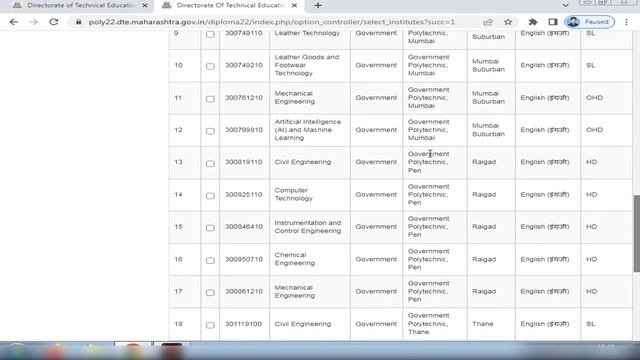
Task: Click course name Chemical Engineering
Action: [294, 259]
